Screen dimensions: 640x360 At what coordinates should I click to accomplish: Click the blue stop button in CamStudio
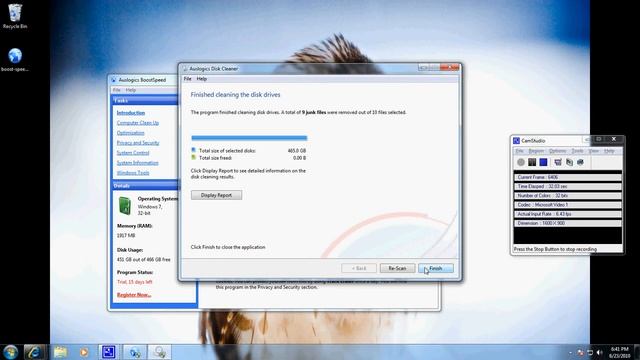coord(543,162)
